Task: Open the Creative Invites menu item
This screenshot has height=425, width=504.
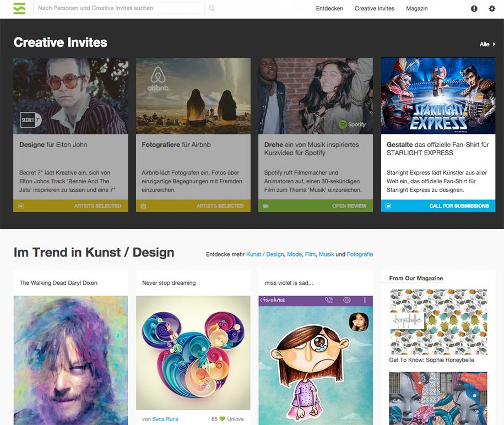Action: tap(375, 9)
